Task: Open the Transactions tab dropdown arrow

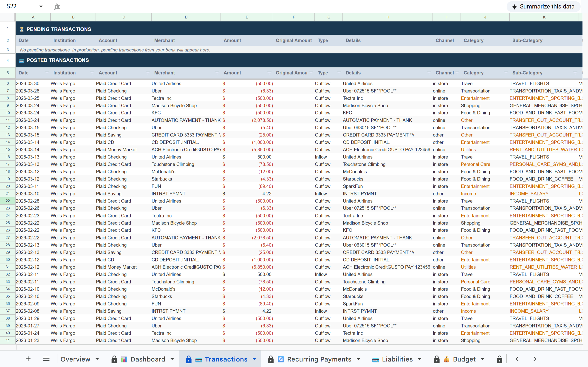Action: [x=254, y=359]
